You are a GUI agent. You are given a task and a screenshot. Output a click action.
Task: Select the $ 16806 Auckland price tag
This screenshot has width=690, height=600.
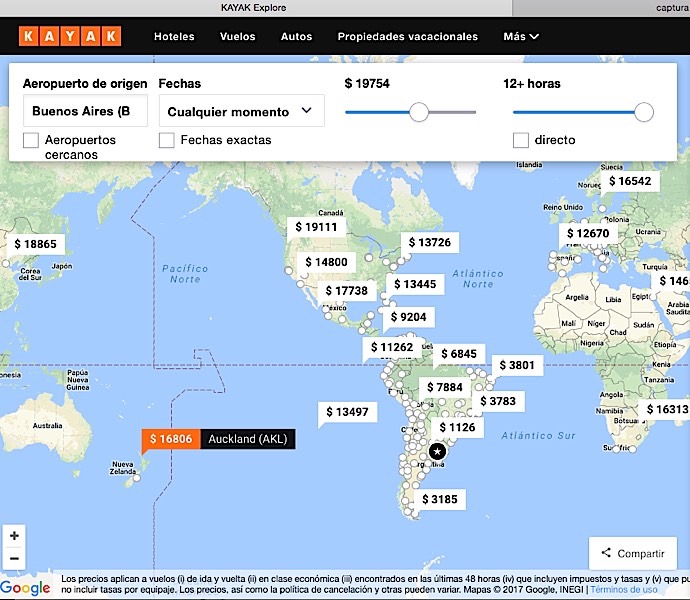pos(171,439)
